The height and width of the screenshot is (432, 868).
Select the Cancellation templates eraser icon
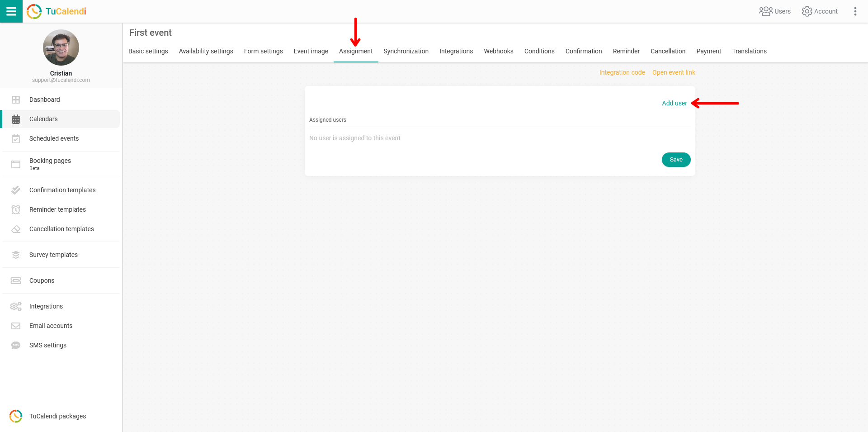tap(16, 229)
